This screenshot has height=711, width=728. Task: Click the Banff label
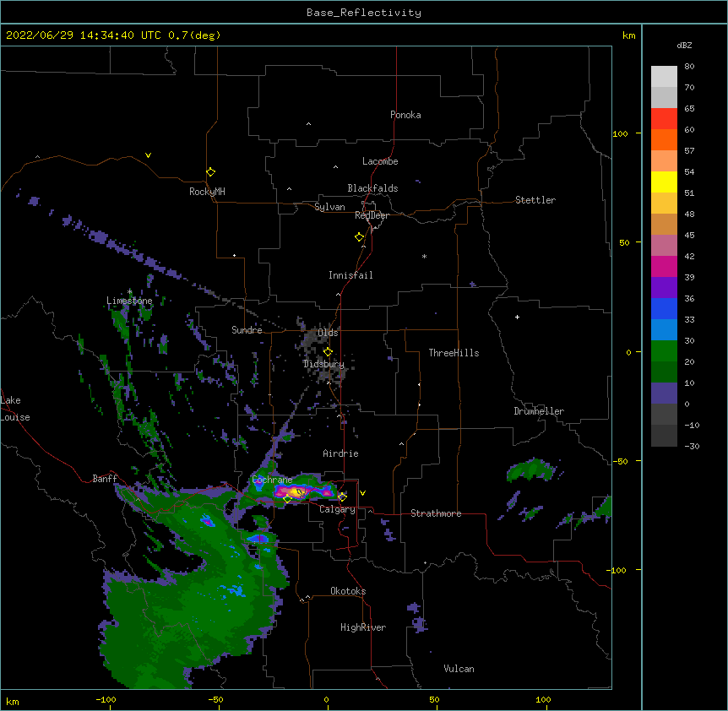[x=105, y=479]
